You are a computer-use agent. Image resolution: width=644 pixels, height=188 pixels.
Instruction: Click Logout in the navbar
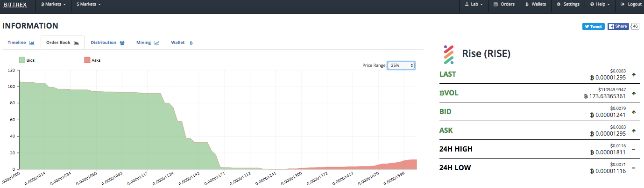coord(631,4)
